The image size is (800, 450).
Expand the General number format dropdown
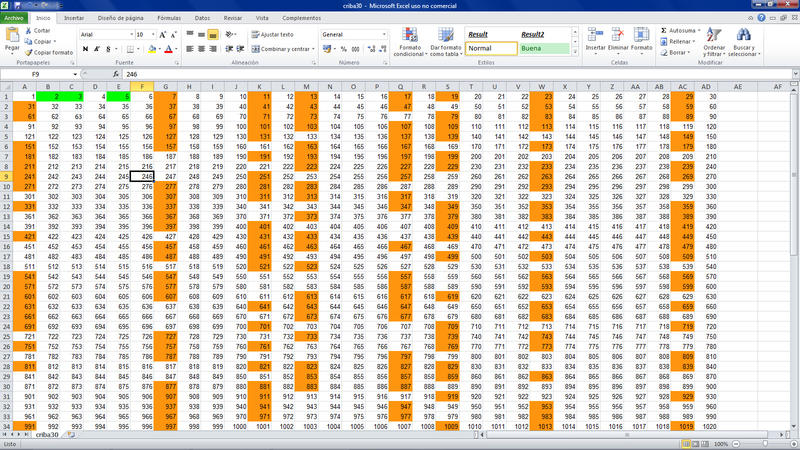coord(385,34)
